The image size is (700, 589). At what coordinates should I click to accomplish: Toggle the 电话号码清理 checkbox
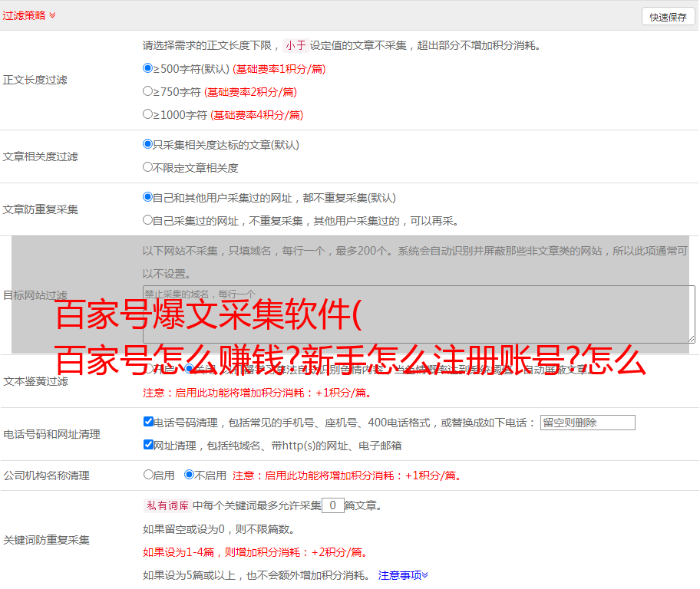(x=148, y=422)
